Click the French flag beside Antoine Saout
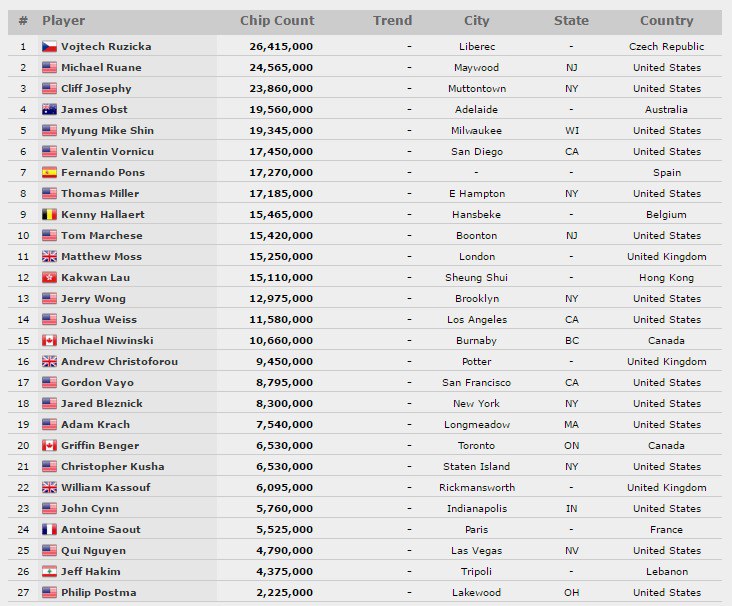The height and width of the screenshot is (606, 732). pos(49,530)
